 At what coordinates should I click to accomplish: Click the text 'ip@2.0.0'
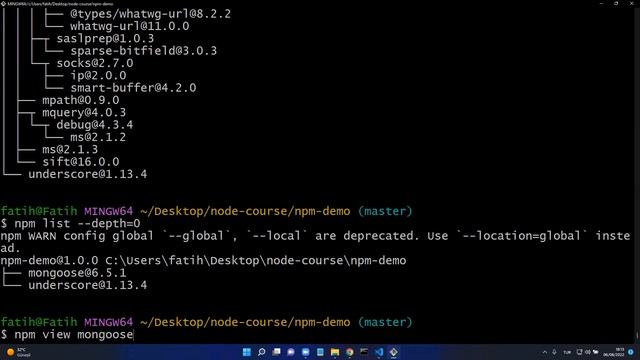point(98,76)
